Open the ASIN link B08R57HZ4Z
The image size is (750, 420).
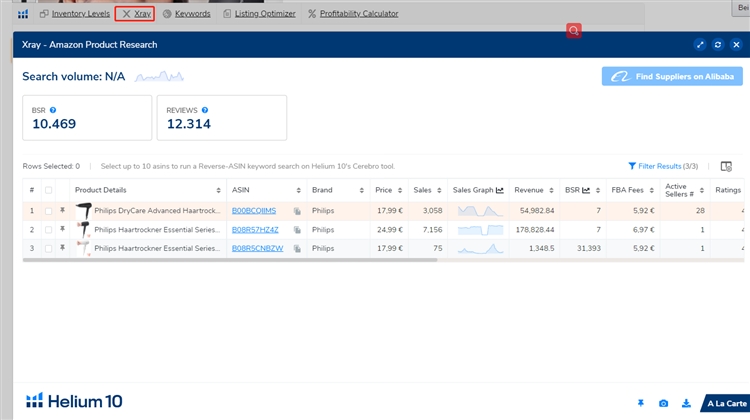[257, 230]
